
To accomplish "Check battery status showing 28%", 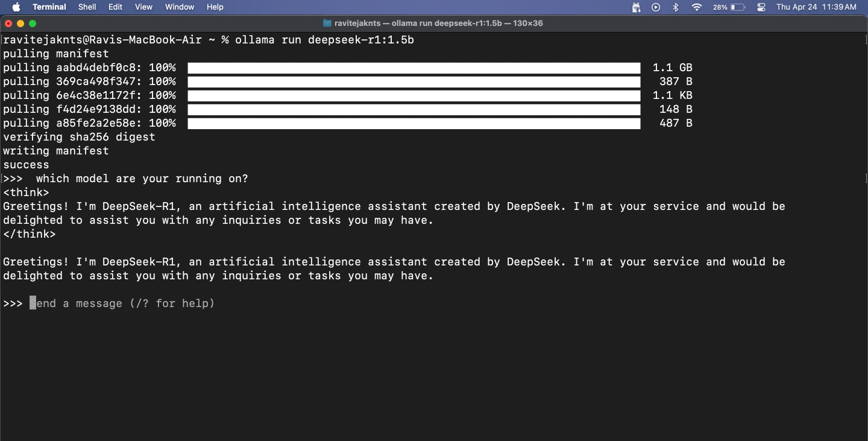I will click(729, 7).
